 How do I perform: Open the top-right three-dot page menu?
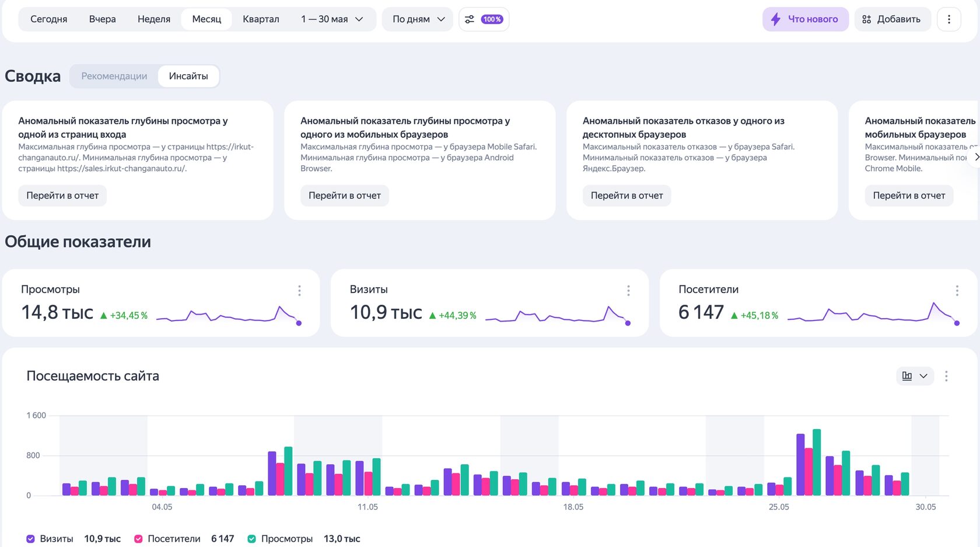point(949,19)
